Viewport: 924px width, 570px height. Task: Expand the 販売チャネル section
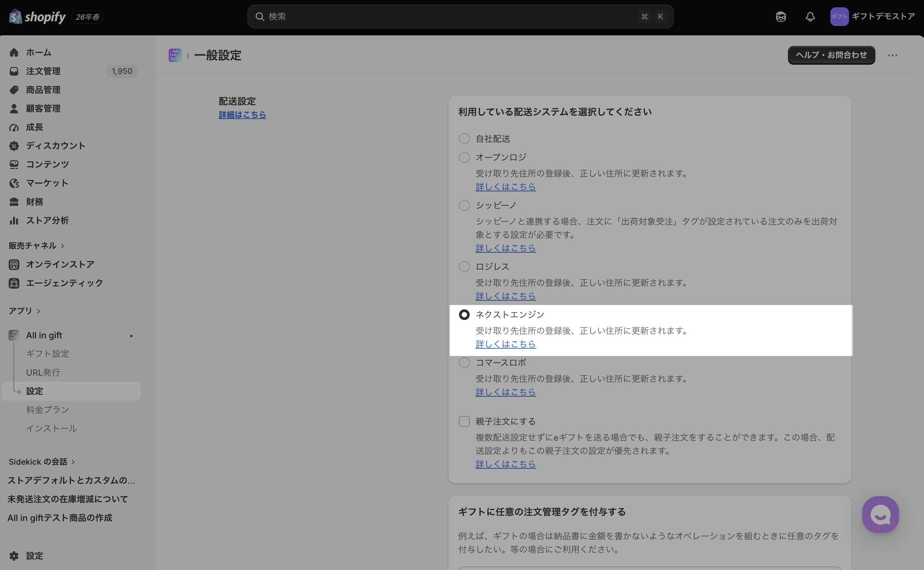[x=37, y=245]
